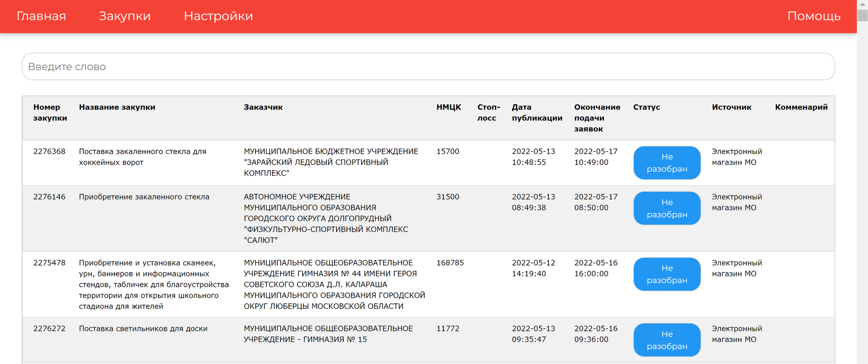Click status button for purchase 2275478
This screenshot has height=364, width=868.
pos(667,274)
